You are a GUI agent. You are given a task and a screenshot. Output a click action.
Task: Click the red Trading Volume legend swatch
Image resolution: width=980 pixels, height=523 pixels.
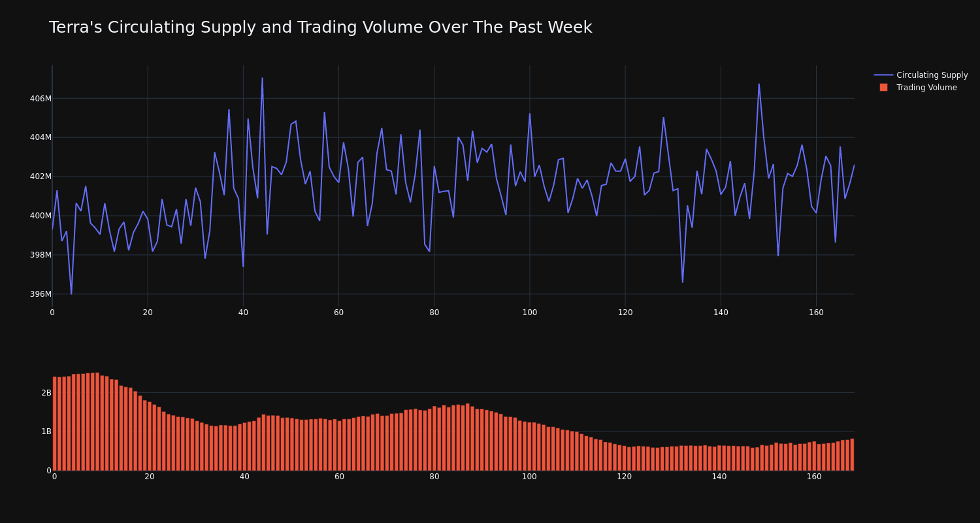pyautogui.click(x=883, y=88)
